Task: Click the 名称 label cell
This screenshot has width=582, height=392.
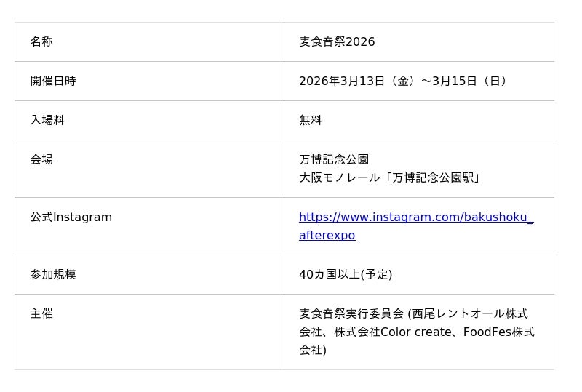Action: [x=41, y=42]
